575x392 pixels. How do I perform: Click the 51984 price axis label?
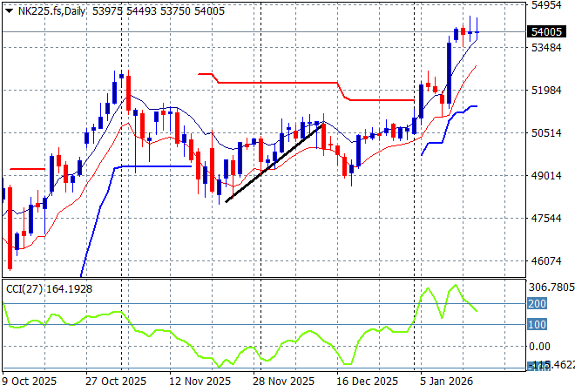546,91
